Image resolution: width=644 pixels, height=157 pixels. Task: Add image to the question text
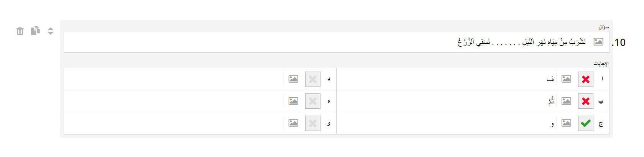point(598,42)
